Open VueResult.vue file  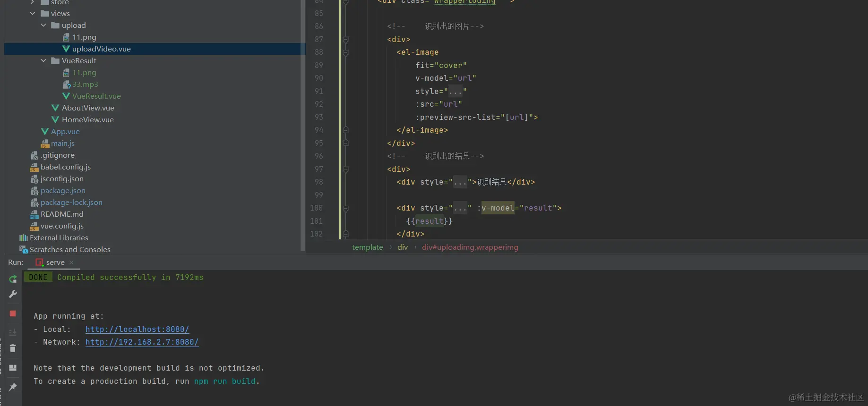tap(96, 96)
